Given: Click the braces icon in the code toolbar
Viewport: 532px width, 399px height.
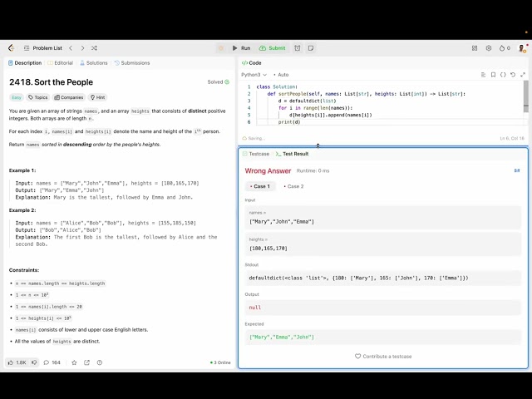Looking at the screenshot, I should click(x=503, y=75).
